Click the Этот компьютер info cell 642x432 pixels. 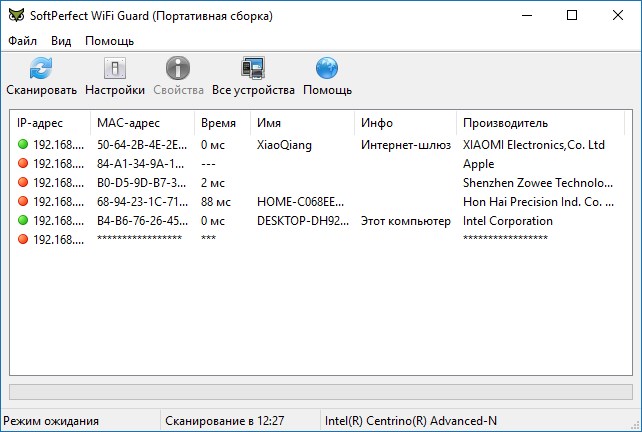pos(406,221)
